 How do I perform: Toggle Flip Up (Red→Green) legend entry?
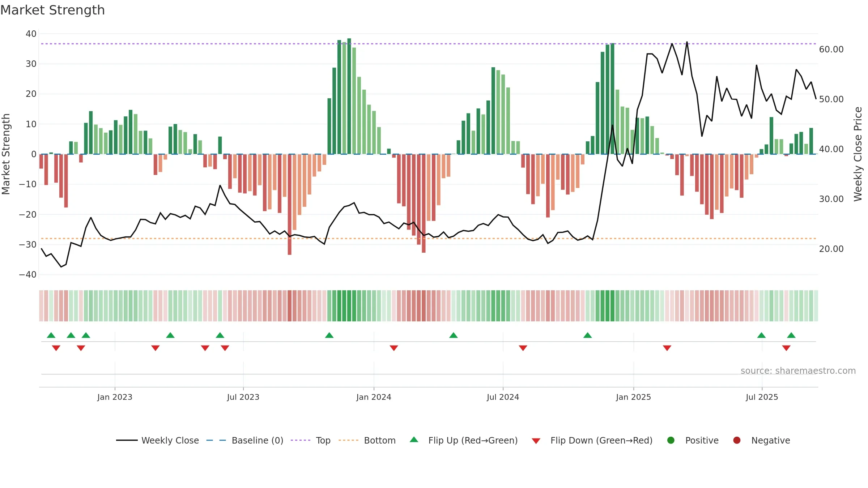(x=464, y=440)
